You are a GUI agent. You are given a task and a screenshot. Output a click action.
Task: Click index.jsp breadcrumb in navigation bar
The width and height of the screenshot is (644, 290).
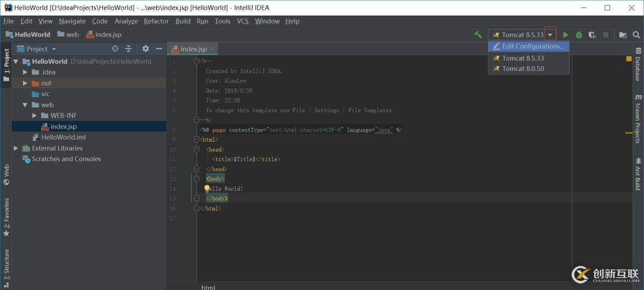[104, 34]
